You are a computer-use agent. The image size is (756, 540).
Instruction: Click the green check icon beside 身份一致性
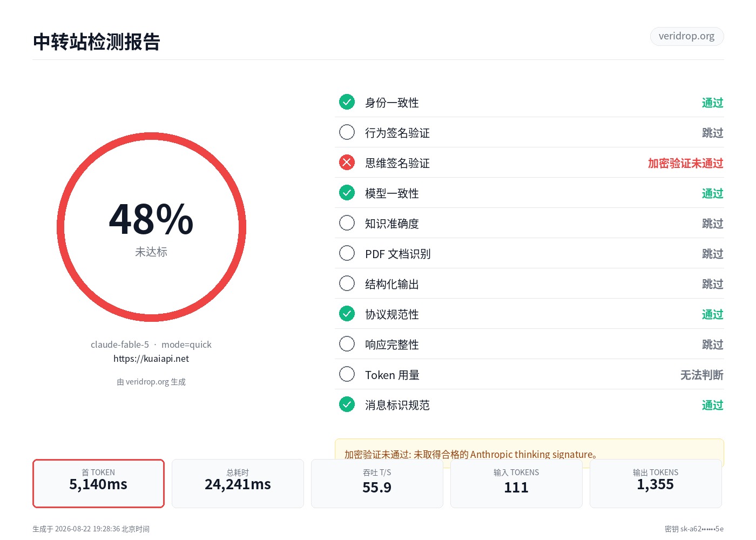pos(347,102)
